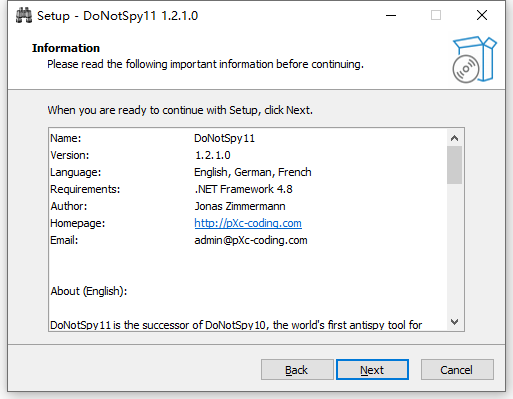The height and width of the screenshot is (399, 513).
Task: Click the disabled maximize button
Action: [x=436, y=15]
